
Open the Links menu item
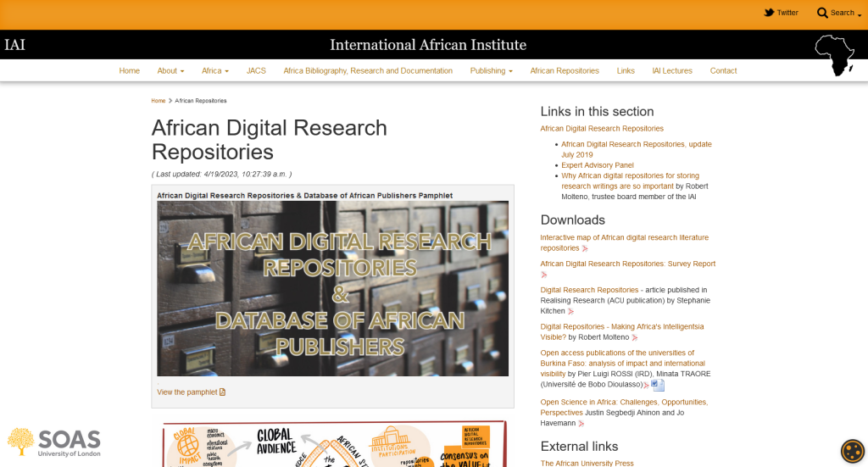coord(626,71)
